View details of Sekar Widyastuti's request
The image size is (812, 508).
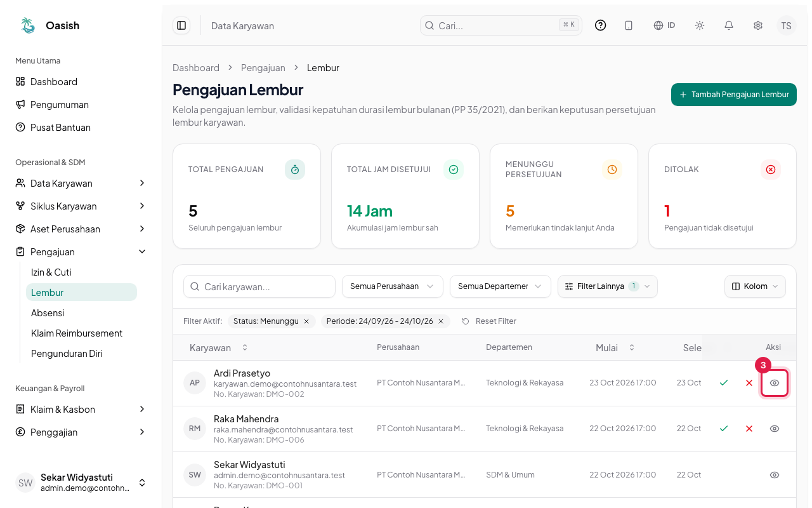[x=775, y=475]
